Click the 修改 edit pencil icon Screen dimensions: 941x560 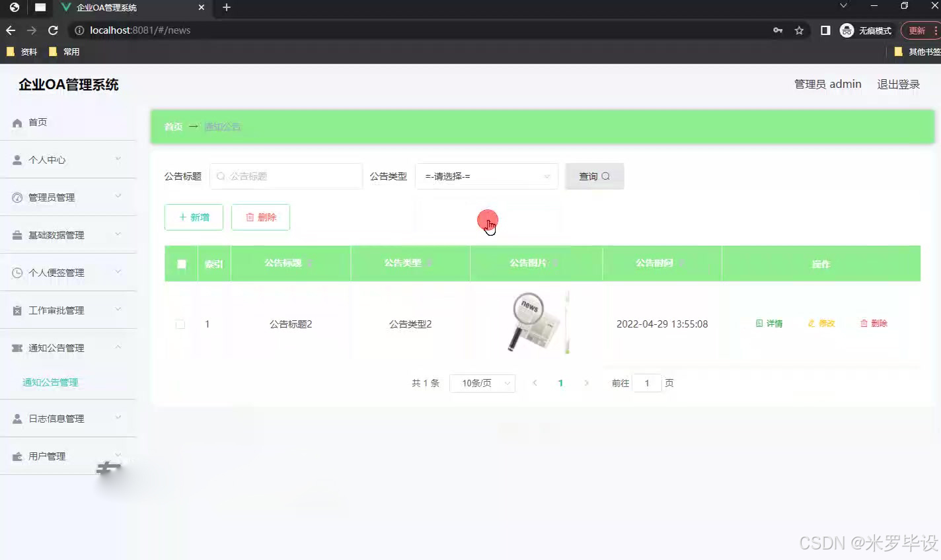click(x=811, y=324)
